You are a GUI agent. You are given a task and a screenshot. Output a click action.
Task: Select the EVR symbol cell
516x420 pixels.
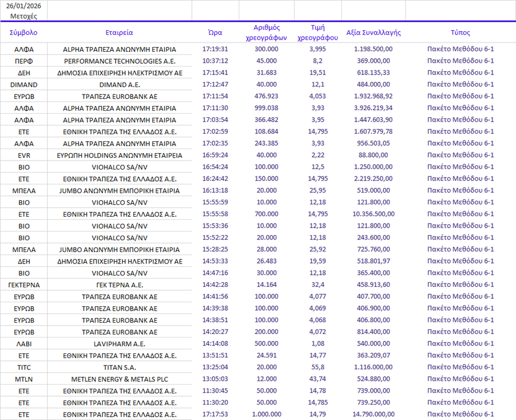tap(23, 155)
